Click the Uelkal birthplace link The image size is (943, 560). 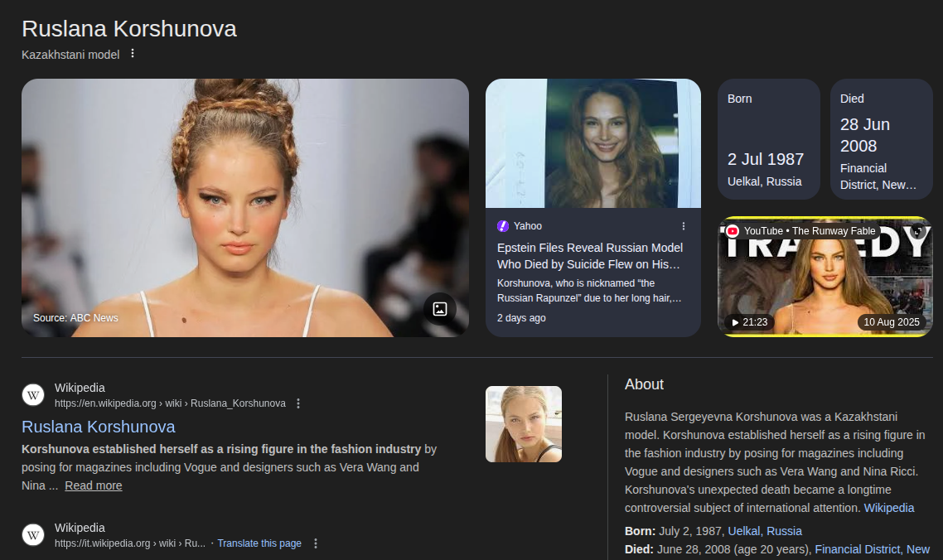coord(743,531)
